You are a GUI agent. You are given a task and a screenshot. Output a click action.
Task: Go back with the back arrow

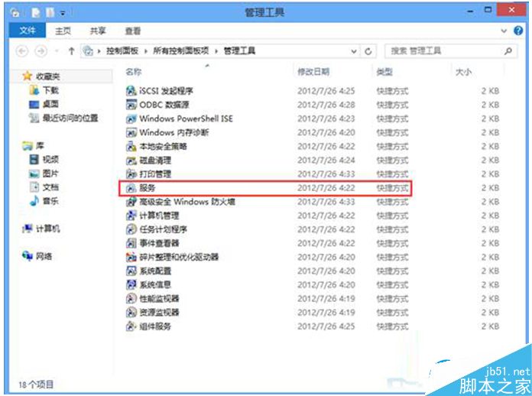tap(22, 51)
